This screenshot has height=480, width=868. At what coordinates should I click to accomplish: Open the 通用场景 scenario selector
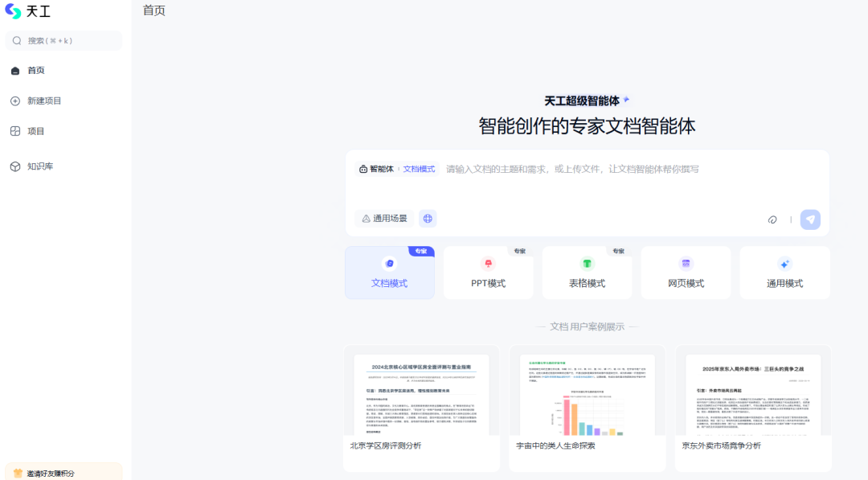click(384, 219)
